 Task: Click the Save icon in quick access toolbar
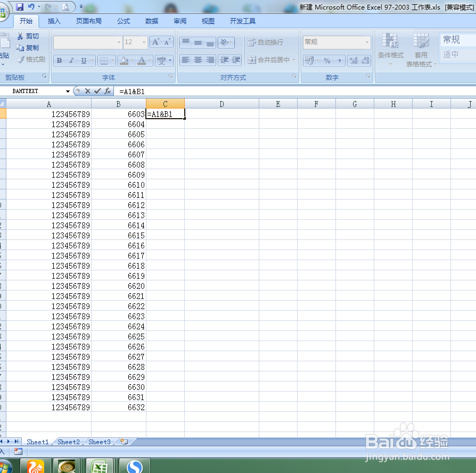(20, 7)
